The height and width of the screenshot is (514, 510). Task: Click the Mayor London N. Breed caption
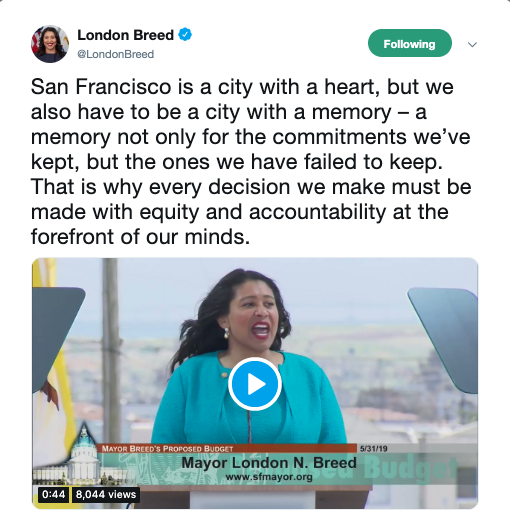click(x=269, y=463)
